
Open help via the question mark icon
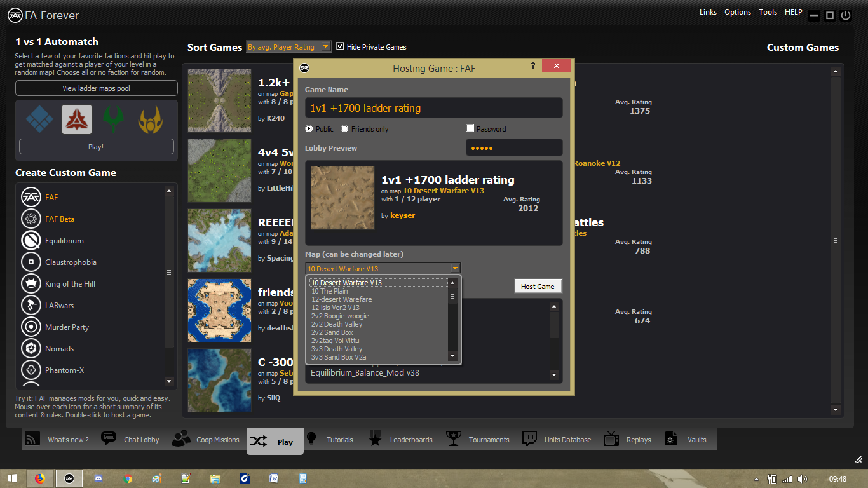point(532,65)
